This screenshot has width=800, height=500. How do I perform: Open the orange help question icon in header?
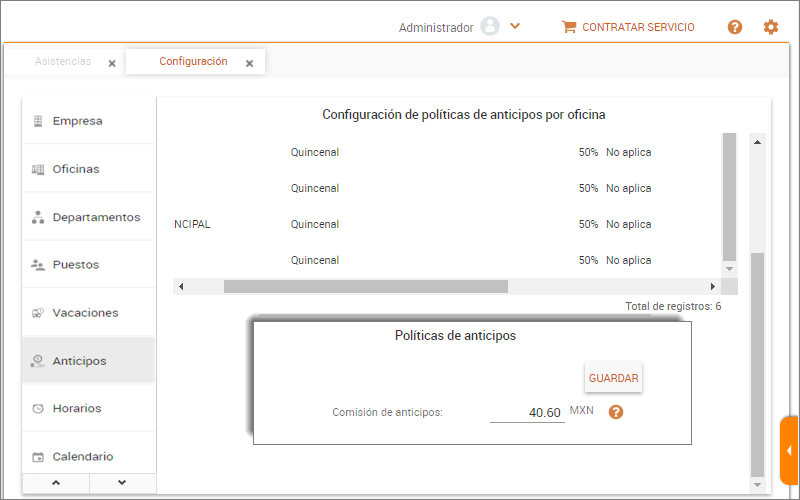pyautogui.click(x=735, y=27)
